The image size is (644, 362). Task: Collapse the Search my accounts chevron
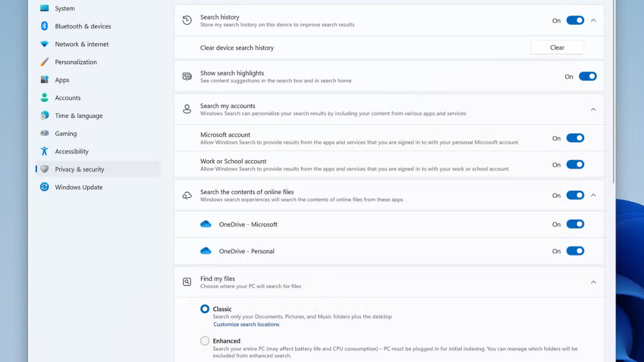pos(593,110)
